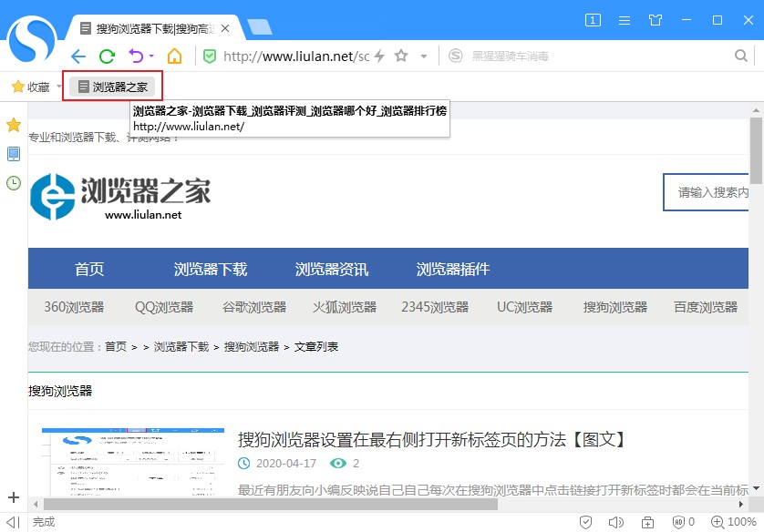Click the Sogou browser logo avatar
Screen dimensions: 764x532
tap(32, 40)
